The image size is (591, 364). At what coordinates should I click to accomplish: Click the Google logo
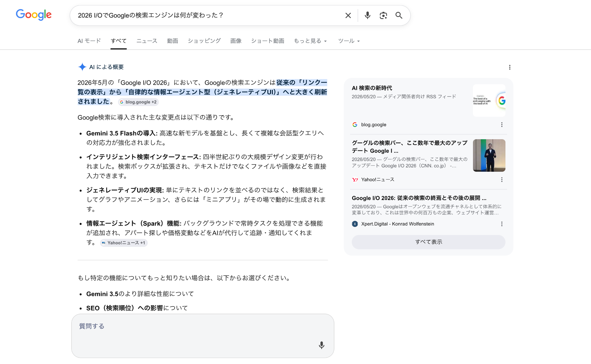34,15
